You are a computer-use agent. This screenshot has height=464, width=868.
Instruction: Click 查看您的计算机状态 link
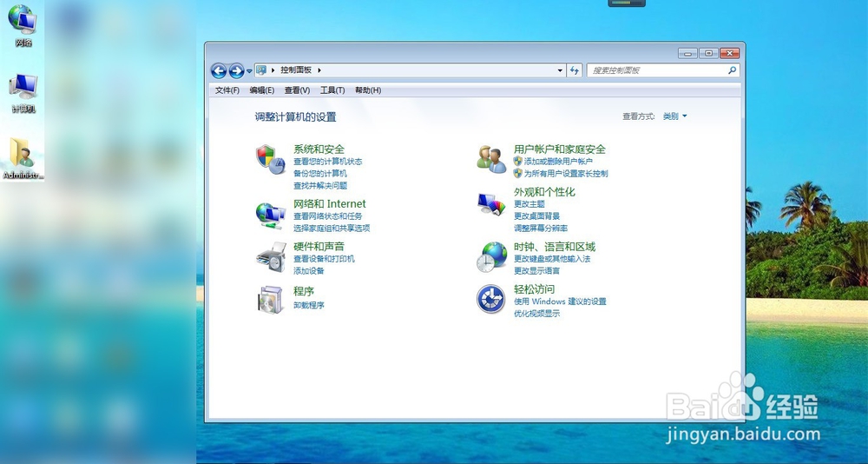328,162
